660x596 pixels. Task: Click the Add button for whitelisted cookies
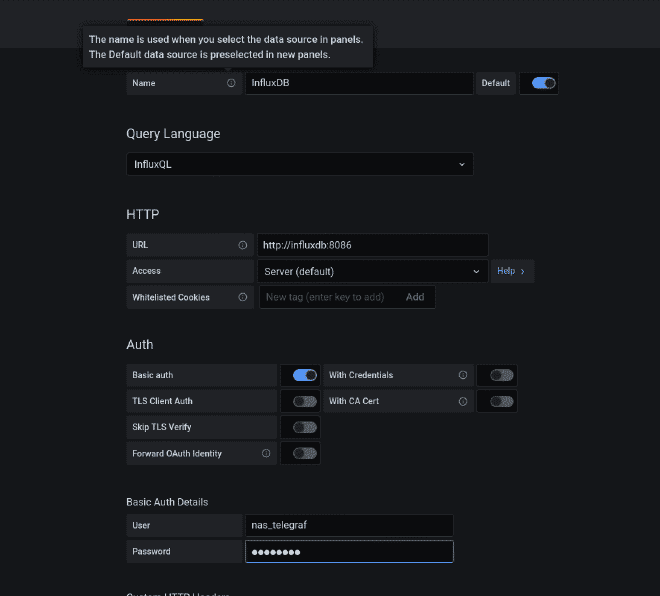pyautogui.click(x=415, y=297)
